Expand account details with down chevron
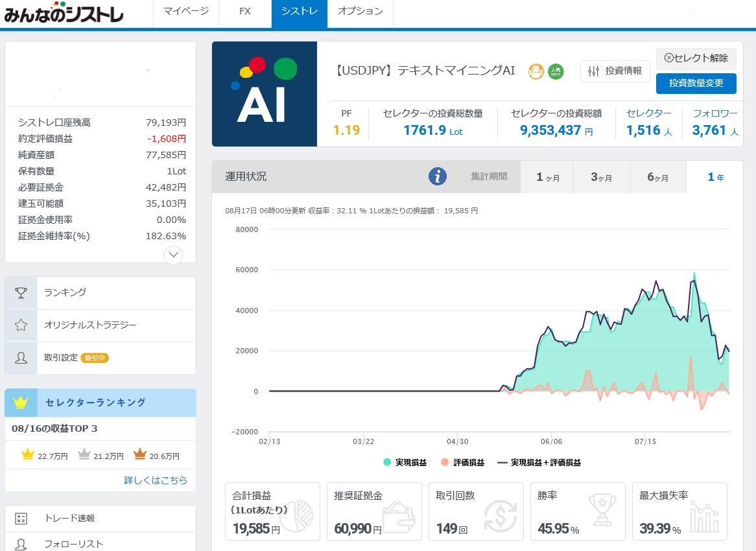Screen dimensions: 756x551 tap(173, 255)
